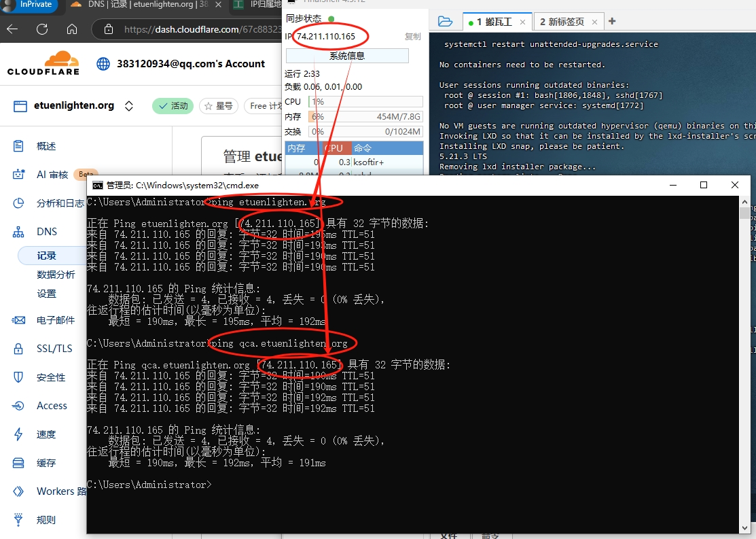This screenshot has width=756, height=539.
Task: Click the 负载 0.06, 0.01, 0.00 text
Action: (323, 87)
